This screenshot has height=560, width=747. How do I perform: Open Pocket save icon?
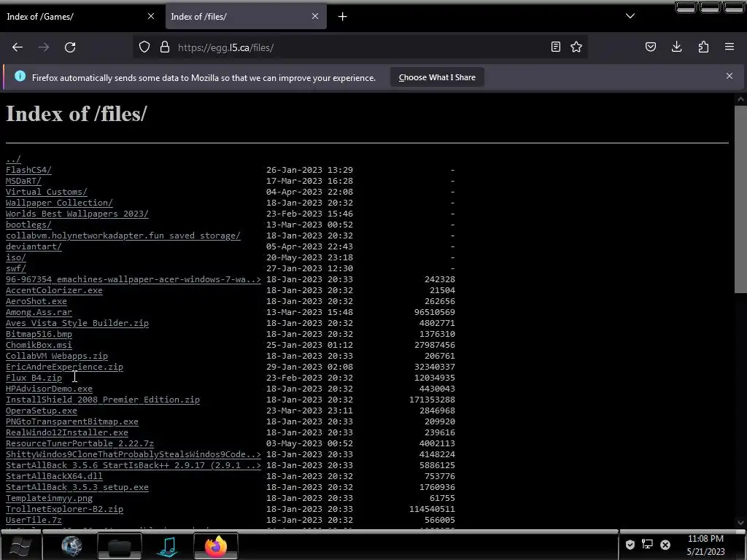pyautogui.click(x=651, y=47)
